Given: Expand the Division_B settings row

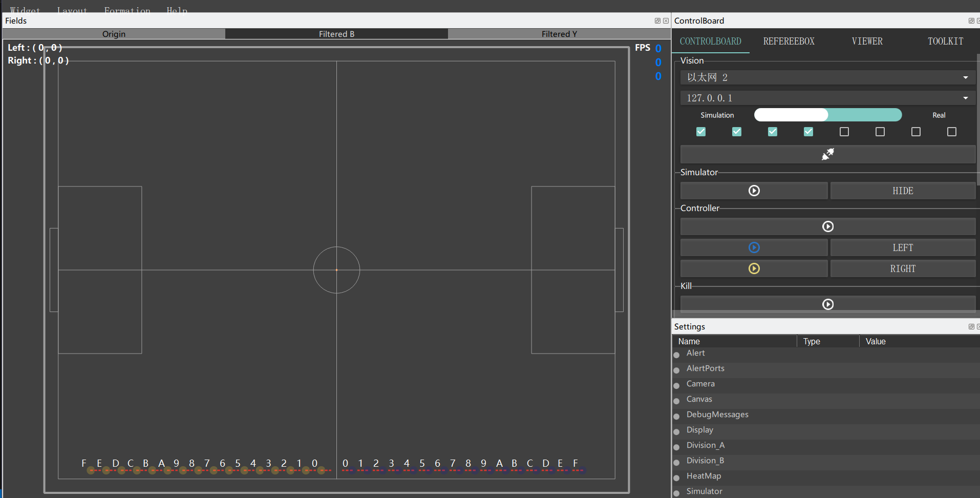Looking at the screenshot, I should pos(676,462).
